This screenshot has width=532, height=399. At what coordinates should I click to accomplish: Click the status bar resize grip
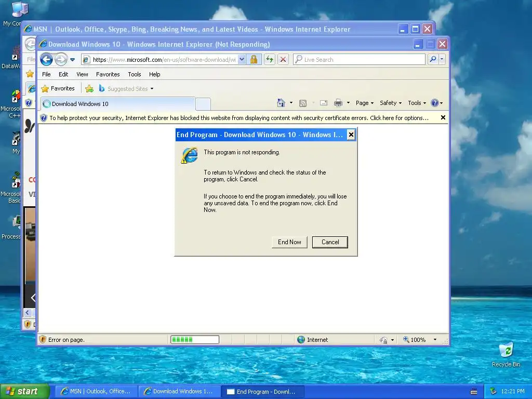[x=445, y=341]
